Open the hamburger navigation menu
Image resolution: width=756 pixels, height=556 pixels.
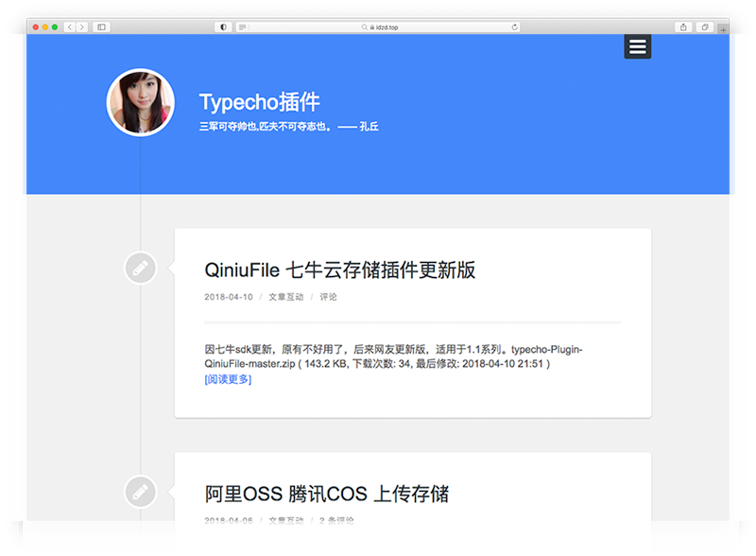tap(638, 46)
